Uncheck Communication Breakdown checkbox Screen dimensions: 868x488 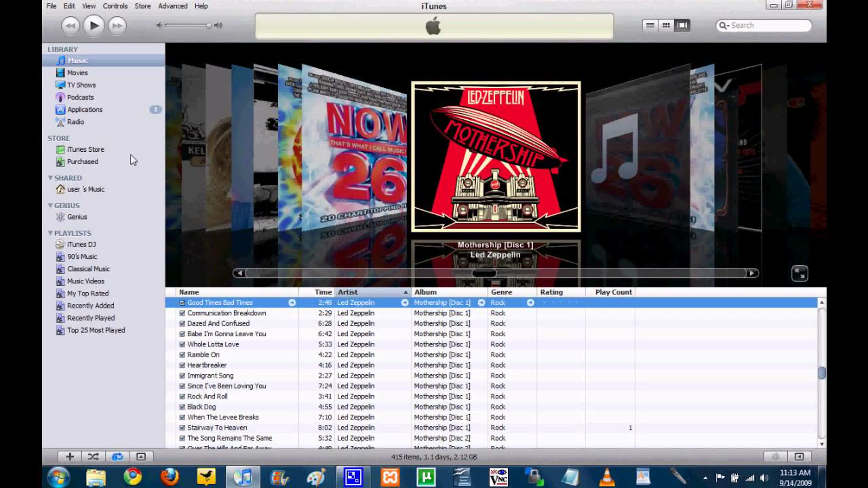(182, 313)
